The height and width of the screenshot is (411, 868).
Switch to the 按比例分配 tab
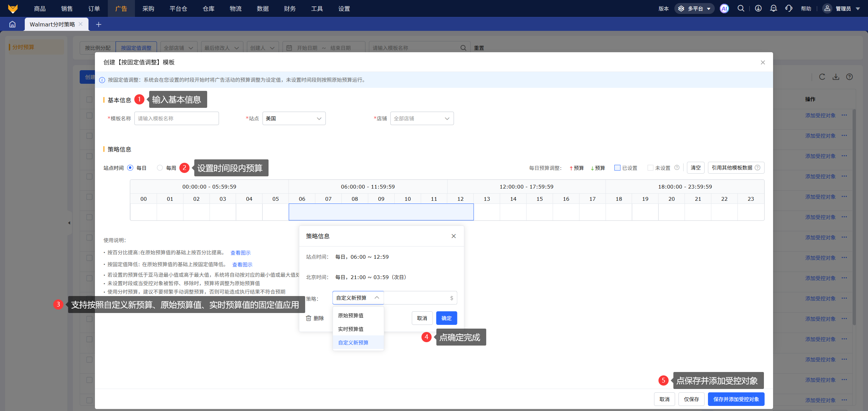(98, 48)
